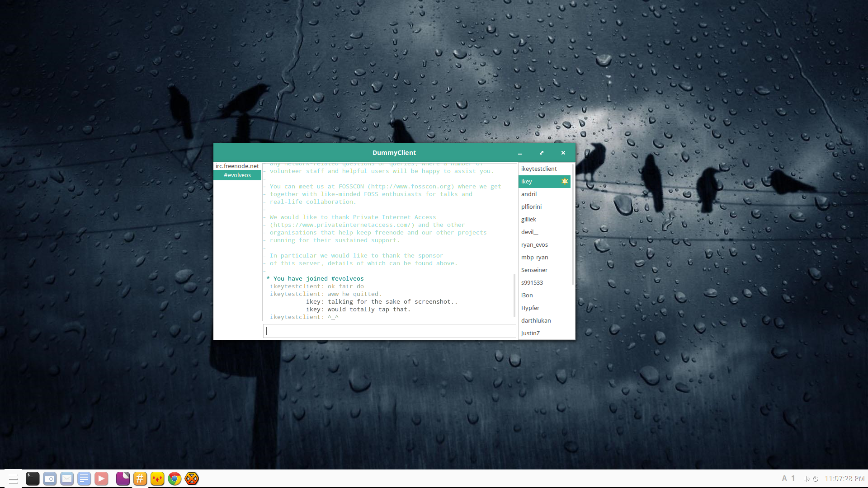Open the camera screenshot app icon

pos(50,479)
